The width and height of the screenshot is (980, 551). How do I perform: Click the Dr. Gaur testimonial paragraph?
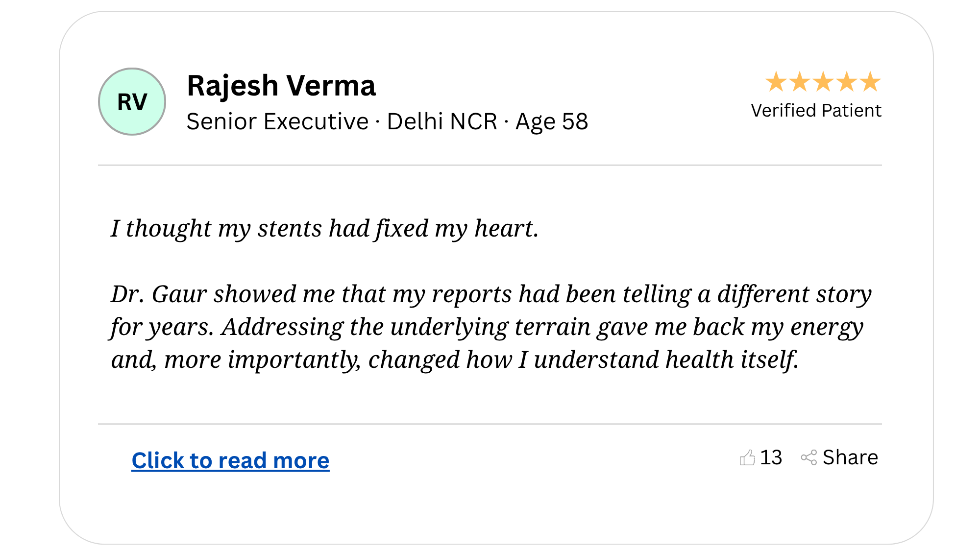pyautogui.click(x=491, y=327)
